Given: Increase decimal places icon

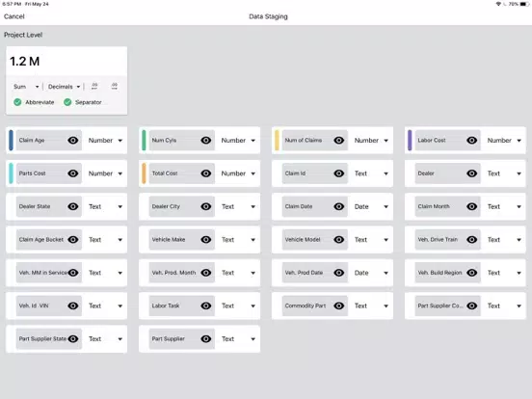Looking at the screenshot, I should pos(115,86).
